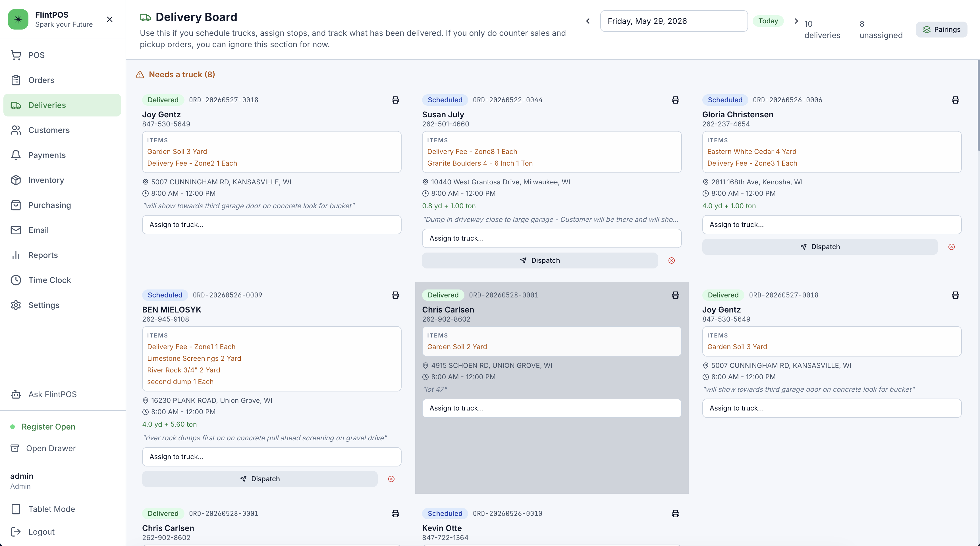This screenshot has height=546, width=980.
Task: Close the sidebar with the X icon
Action: (109, 19)
